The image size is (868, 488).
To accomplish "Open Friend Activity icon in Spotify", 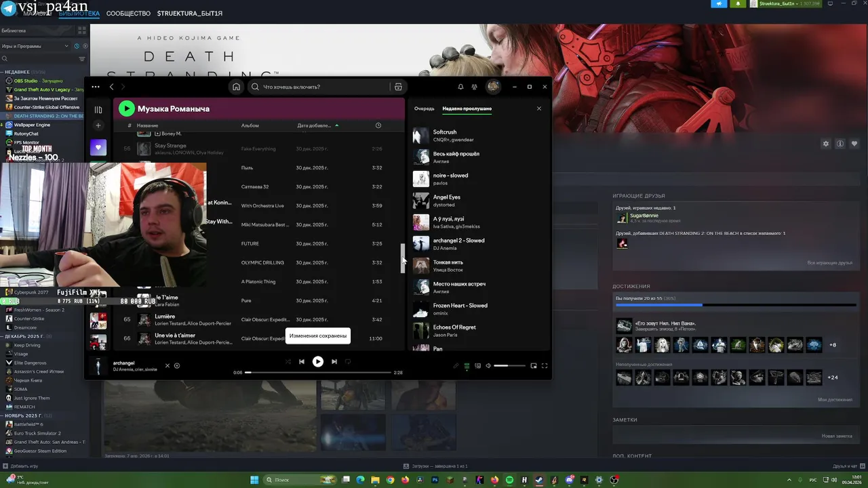I will [475, 87].
